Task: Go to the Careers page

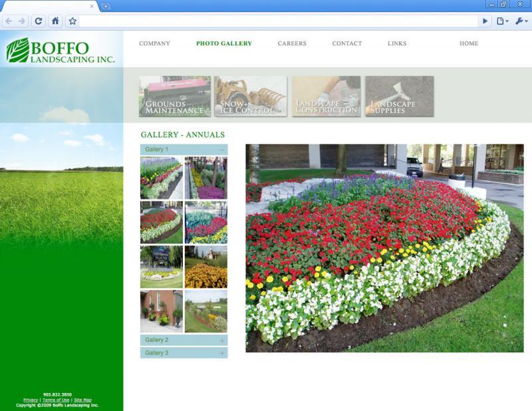Action: (292, 44)
